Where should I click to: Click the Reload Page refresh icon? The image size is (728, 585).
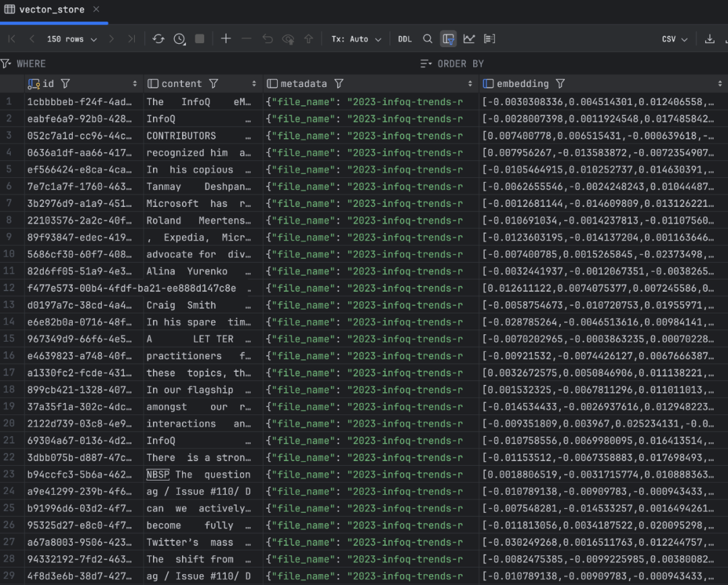pos(158,39)
